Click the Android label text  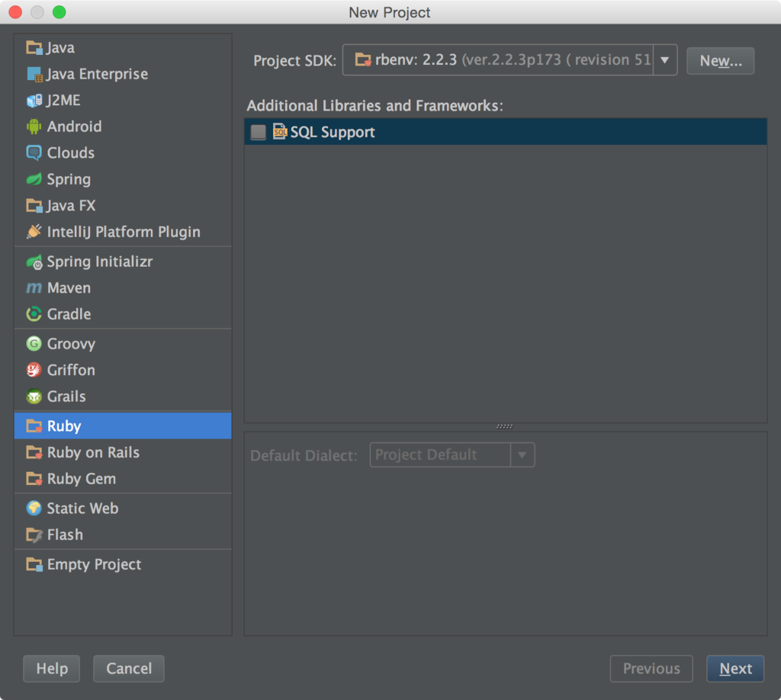tap(74, 127)
